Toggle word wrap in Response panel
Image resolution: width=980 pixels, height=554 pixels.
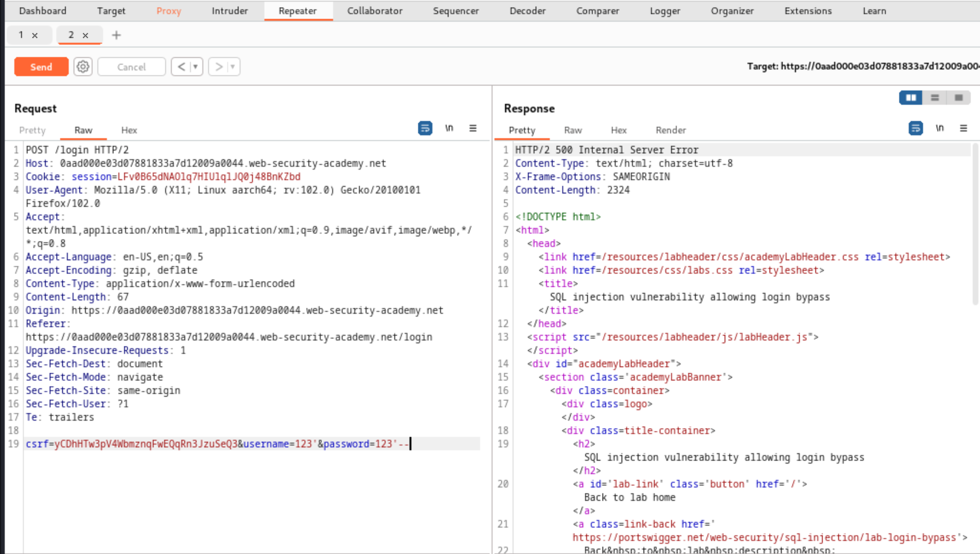915,128
